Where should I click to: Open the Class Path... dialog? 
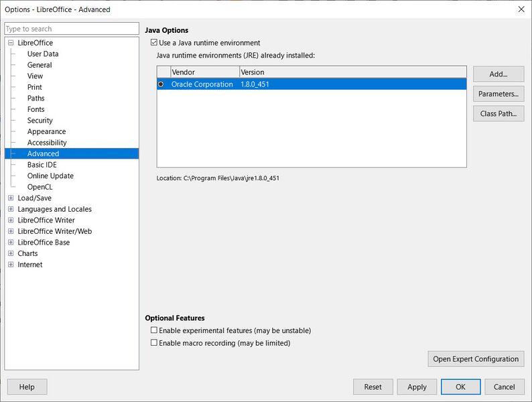[x=498, y=114]
